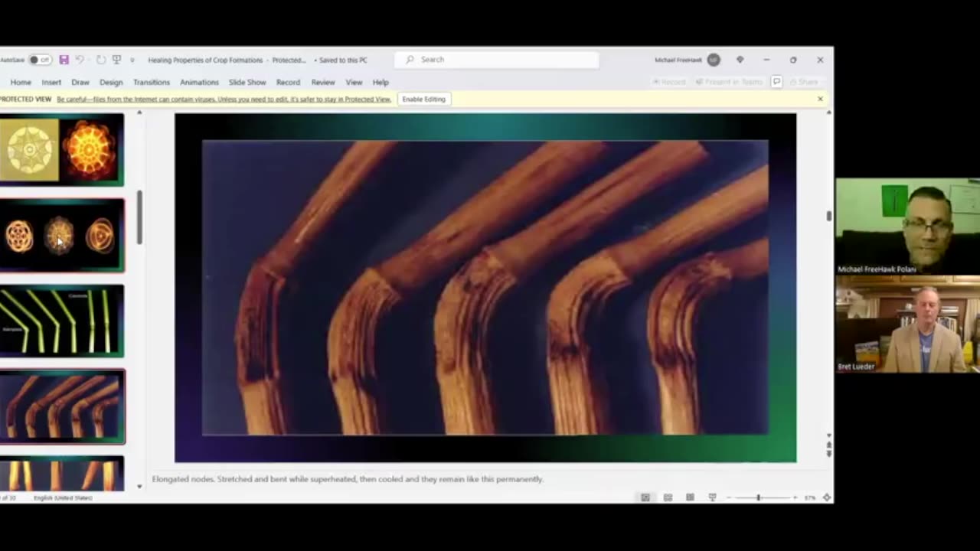Open the Record ribbon tab
Image resolution: width=980 pixels, height=551 pixels.
coord(288,82)
